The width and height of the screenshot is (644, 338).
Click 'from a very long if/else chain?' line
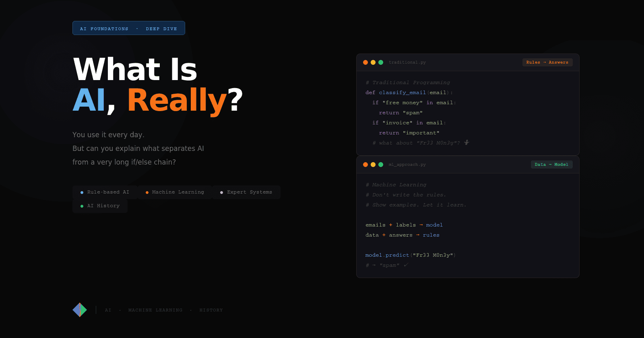click(x=124, y=162)
